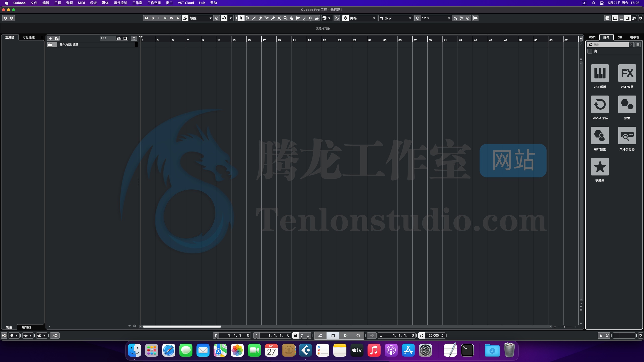Select the Comp hand tool
This screenshot has height=362, width=644.
(292, 18)
